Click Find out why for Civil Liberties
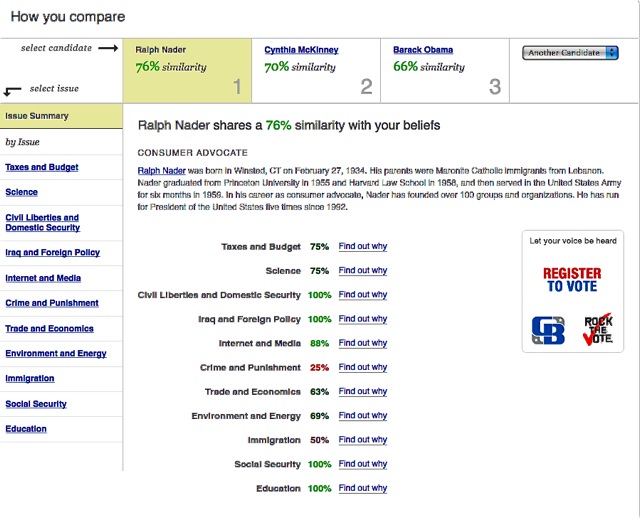This screenshot has width=640, height=518. [x=362, y=294]
